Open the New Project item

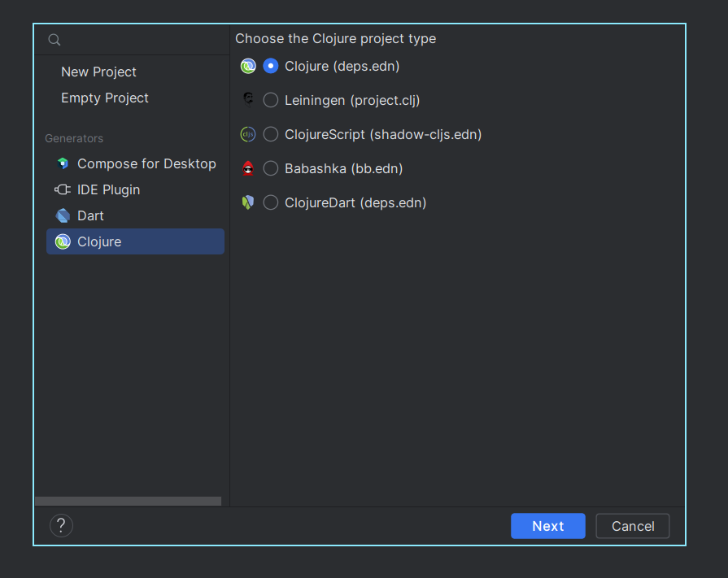coord(99,72)
